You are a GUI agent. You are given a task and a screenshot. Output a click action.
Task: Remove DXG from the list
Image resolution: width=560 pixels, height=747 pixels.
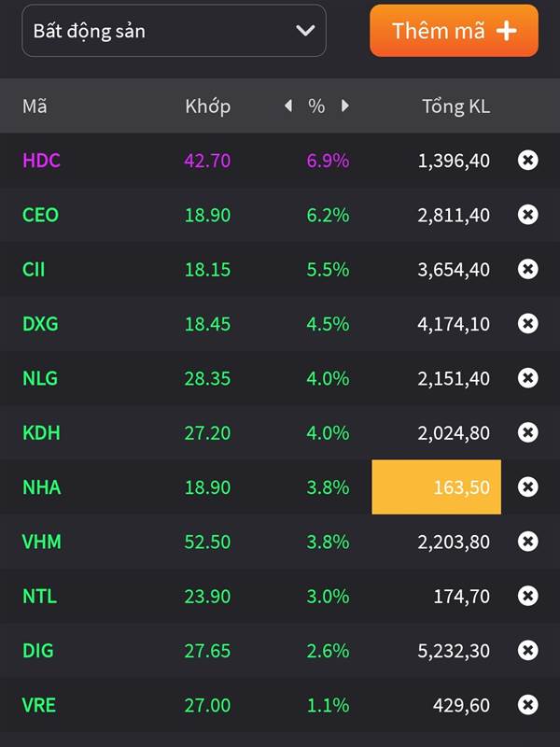[527, 323]
